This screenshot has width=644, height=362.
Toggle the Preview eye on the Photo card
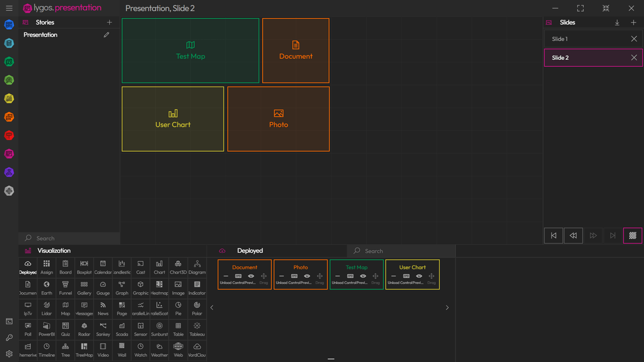(x=307, y=276)
